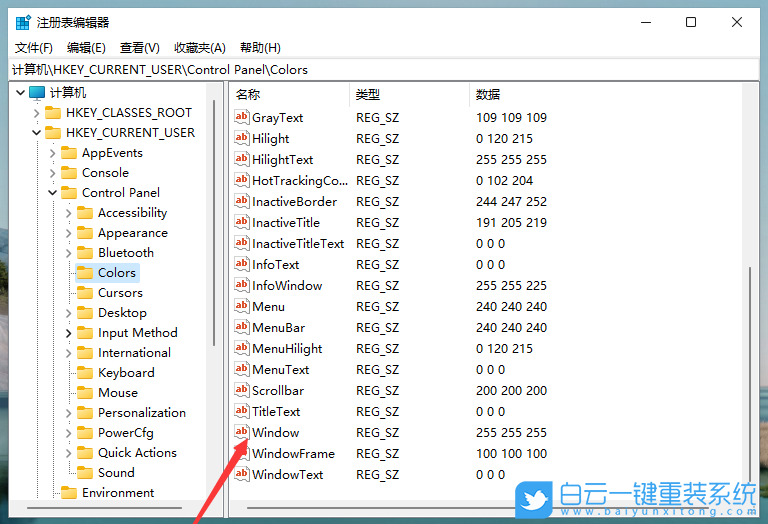The height and width of the screenshot is (524, 768).
Task: Select the Mouse key in tree
Action: pos(118,393)
